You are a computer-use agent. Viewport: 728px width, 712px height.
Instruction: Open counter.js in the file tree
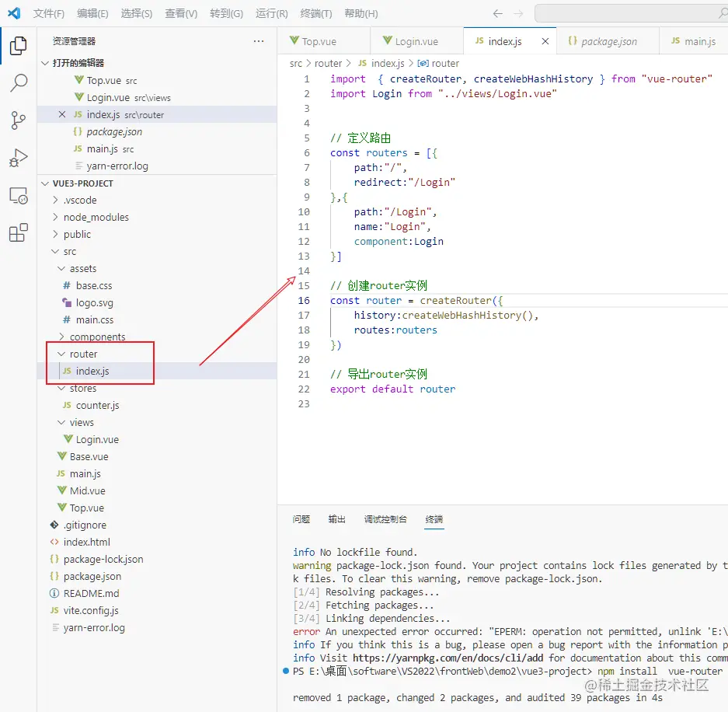coord(157,406)
